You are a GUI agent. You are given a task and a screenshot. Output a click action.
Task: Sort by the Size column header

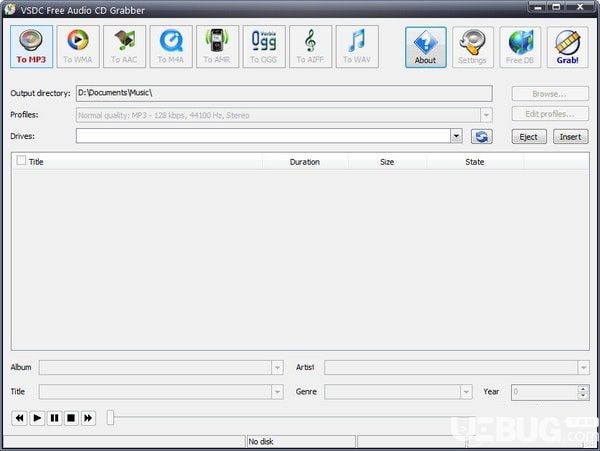click(387, 162)
